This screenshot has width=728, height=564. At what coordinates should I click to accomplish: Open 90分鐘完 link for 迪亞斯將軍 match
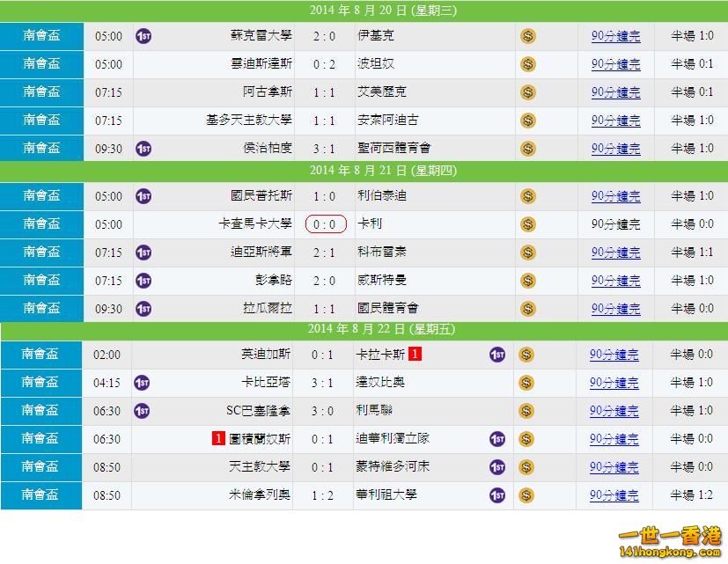(x=615, y=253)
